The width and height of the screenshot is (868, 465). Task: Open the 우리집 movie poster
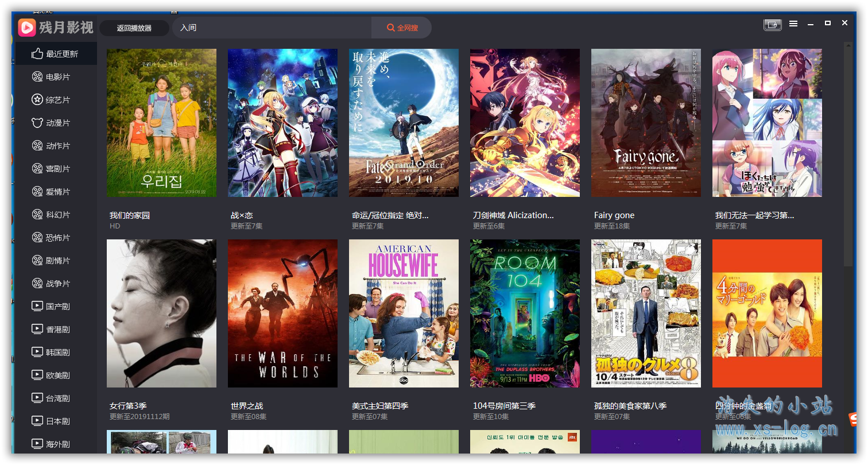(161, 123)
